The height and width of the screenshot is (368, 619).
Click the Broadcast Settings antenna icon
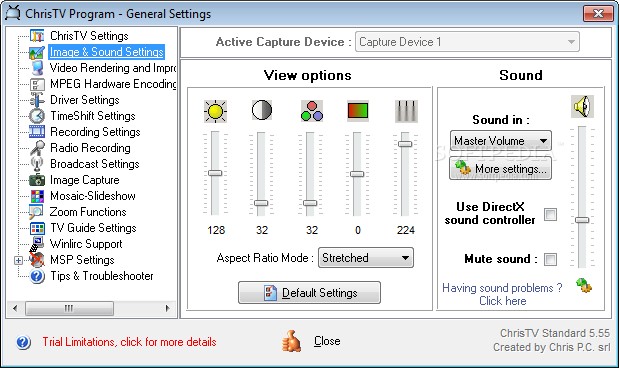[37, 164]
